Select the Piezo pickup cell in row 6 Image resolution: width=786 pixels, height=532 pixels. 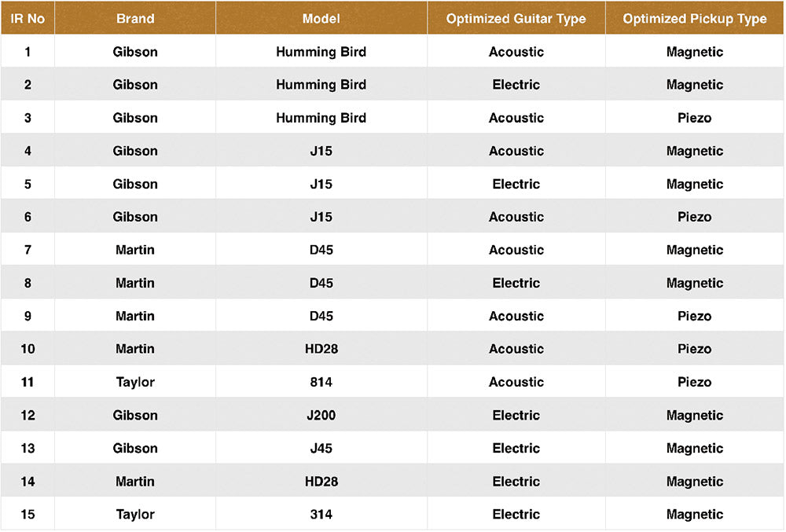click(694, 217)
